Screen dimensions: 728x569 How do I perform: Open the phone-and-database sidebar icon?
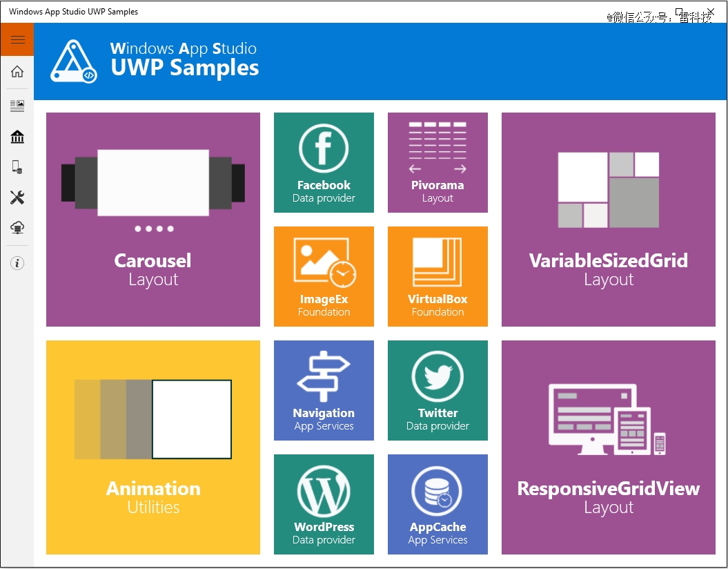tap(17, 166)
